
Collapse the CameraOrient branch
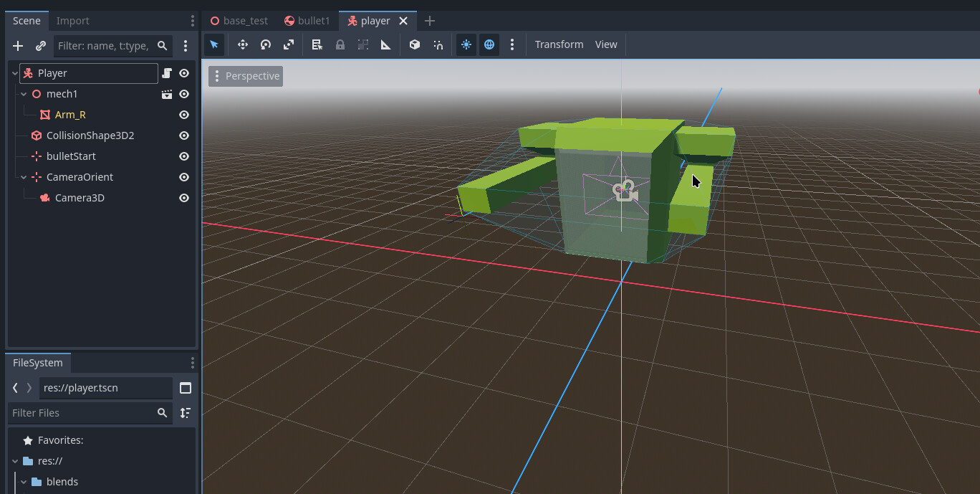[23, 176]
